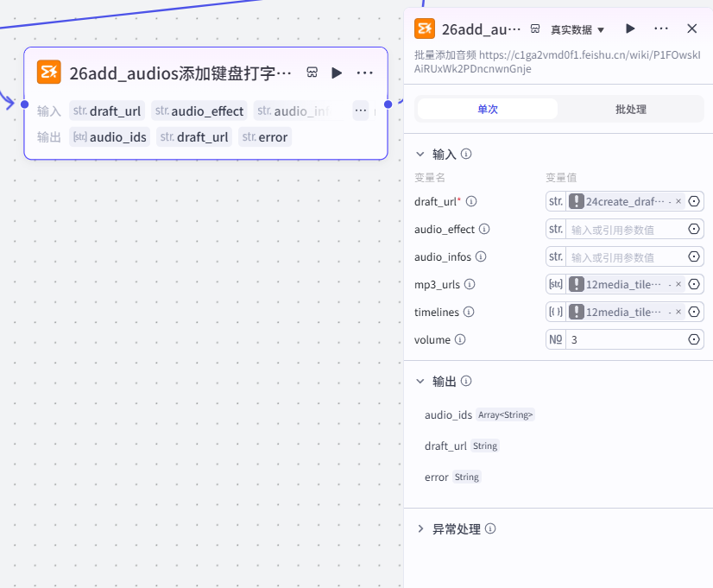Click the debug icon in side panel header
The width and height of the screenshot is (713, 588).
[535, 29]
